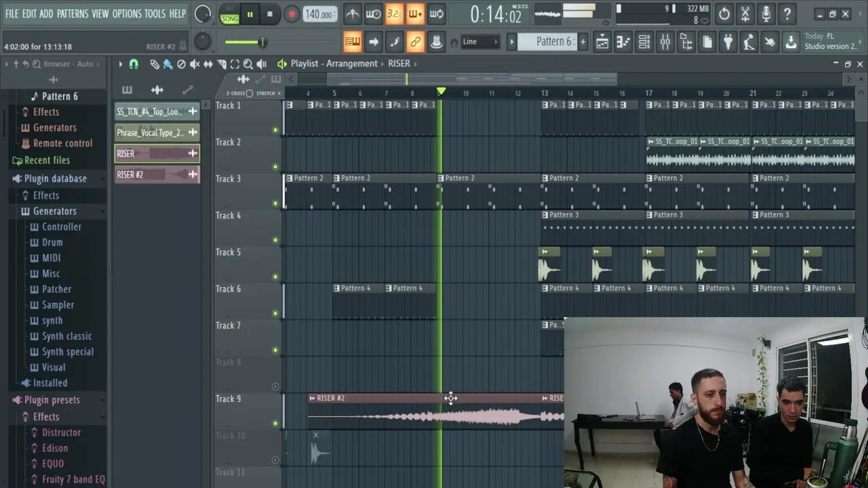The height and width of the screenshot is (488, 868).
Task: Toggle auto-scrolling arrow button
Action: point(373,42)
